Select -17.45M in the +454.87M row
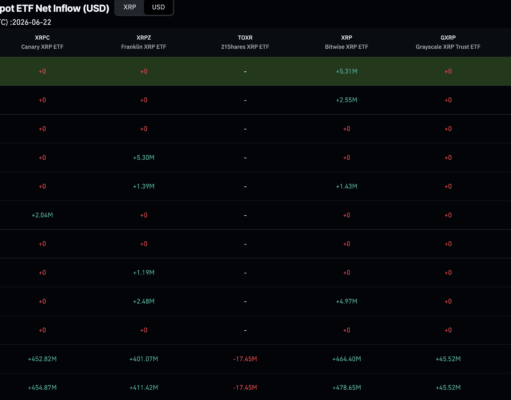The image size is (511, 400). click(x=245, y=388)
